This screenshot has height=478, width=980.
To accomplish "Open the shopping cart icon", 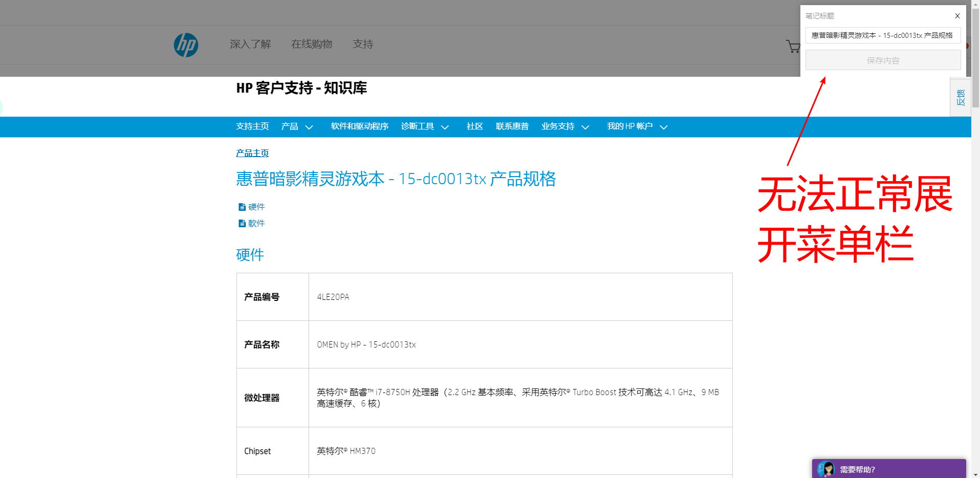I will (793, 47).
